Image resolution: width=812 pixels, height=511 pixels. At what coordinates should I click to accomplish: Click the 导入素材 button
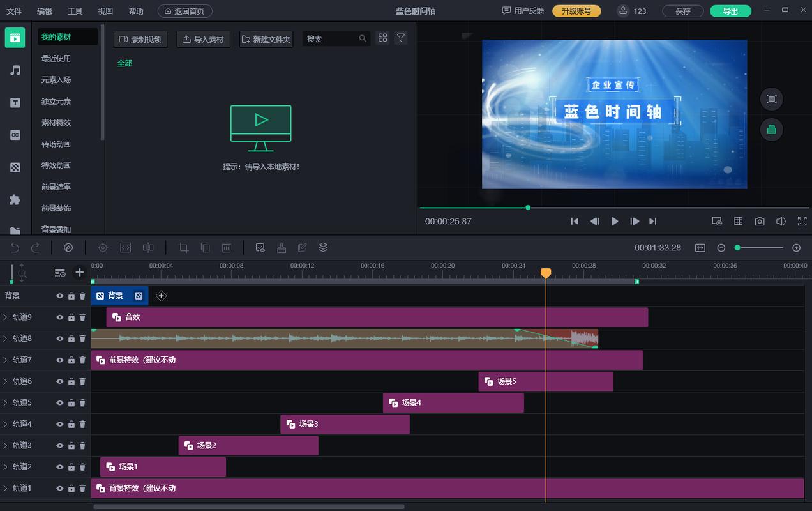[x=203, y=39]
